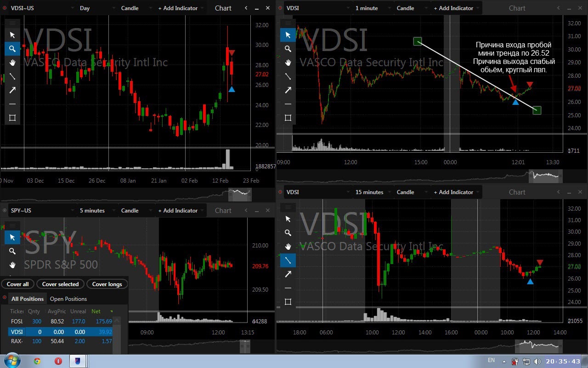Select horizontal line tool in VDSI 15 minutes chart
The image size is (588, 368).
pos(288,288)
